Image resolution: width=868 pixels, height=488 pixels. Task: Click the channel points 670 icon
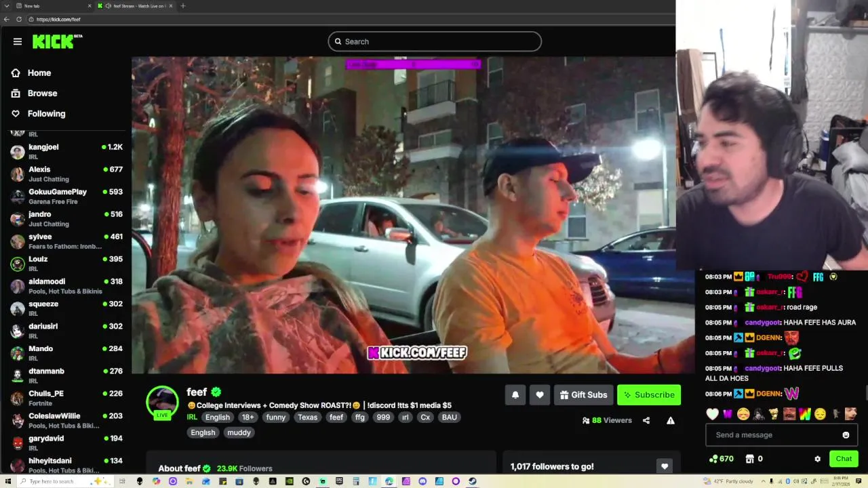714,459
